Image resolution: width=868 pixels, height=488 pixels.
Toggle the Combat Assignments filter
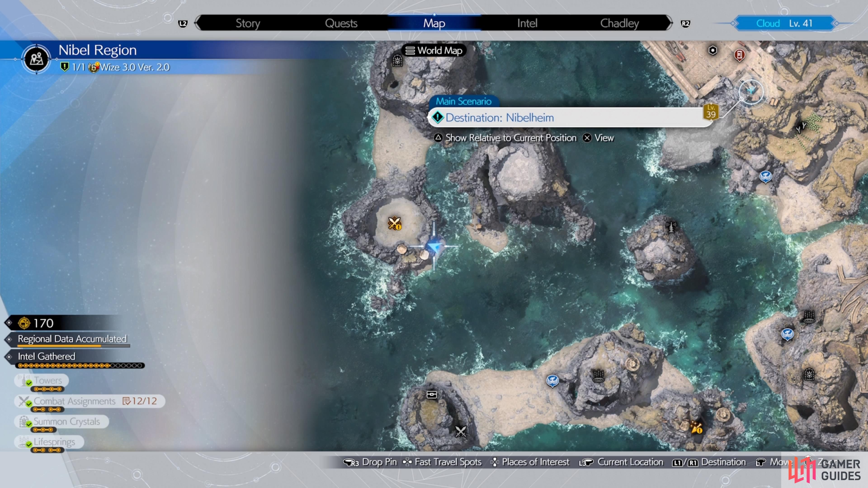(90, 401)
